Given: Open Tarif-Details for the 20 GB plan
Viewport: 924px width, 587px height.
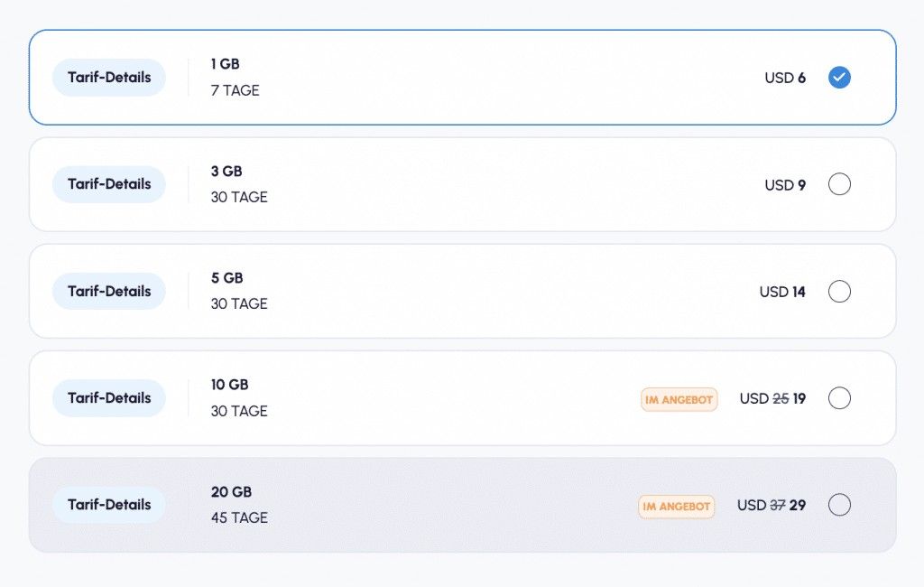Looking at the screenshot, I should [x=109, y=505].
